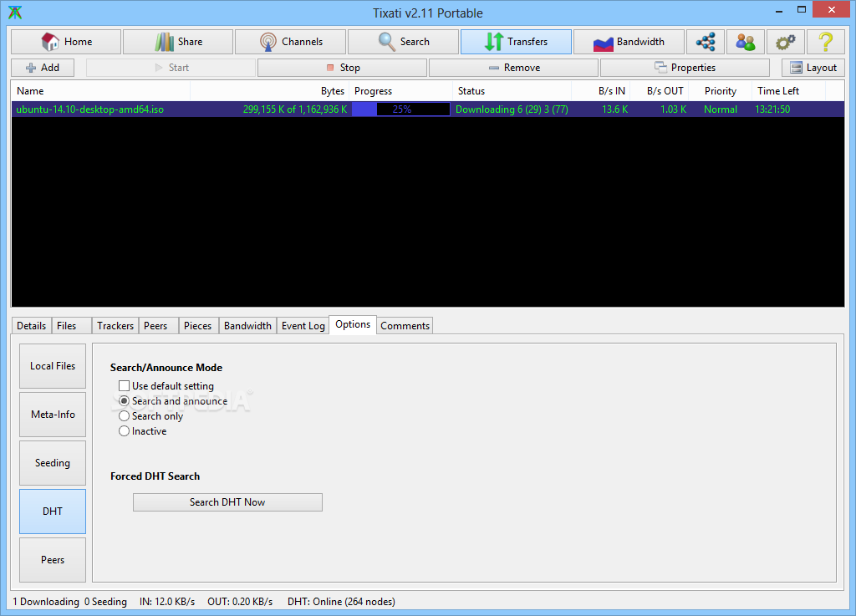Stop the selected transfer
856x616 pixels.
coord(342,68)
